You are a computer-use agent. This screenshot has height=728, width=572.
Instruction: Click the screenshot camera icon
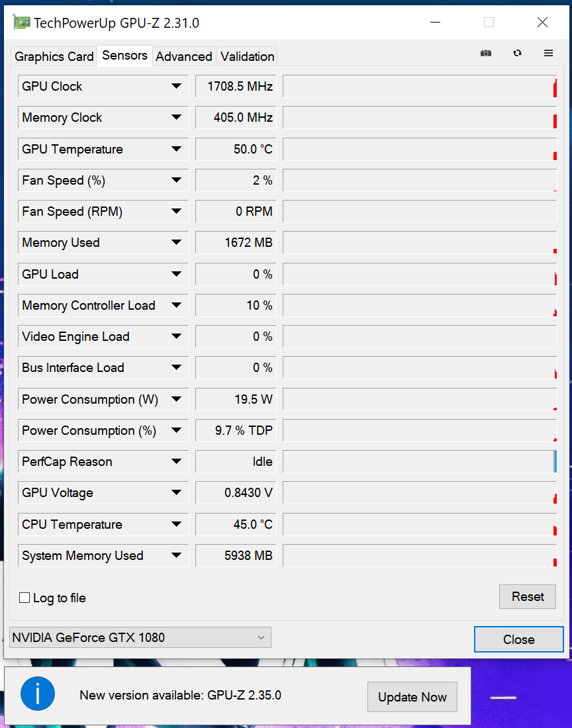tap(486, 54)
